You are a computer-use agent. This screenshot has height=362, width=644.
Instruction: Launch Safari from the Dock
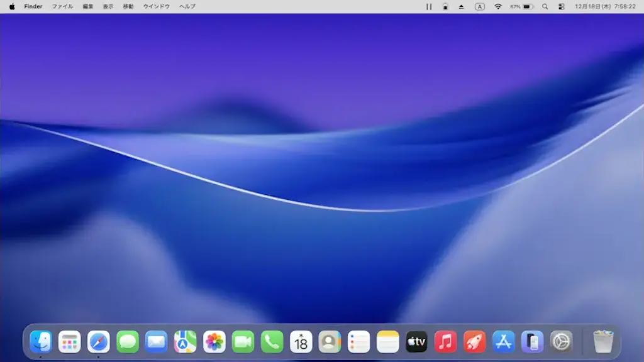click(99, 343)
